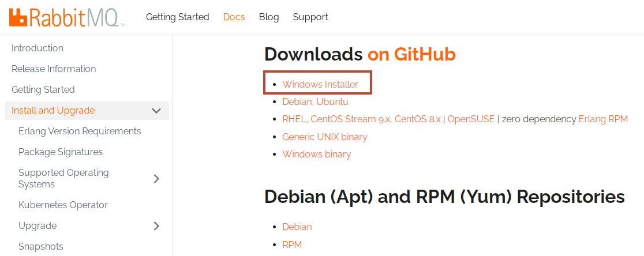Select Introduction in the sidebar
This screenshot has height=256, width=644.
point(38,48)
